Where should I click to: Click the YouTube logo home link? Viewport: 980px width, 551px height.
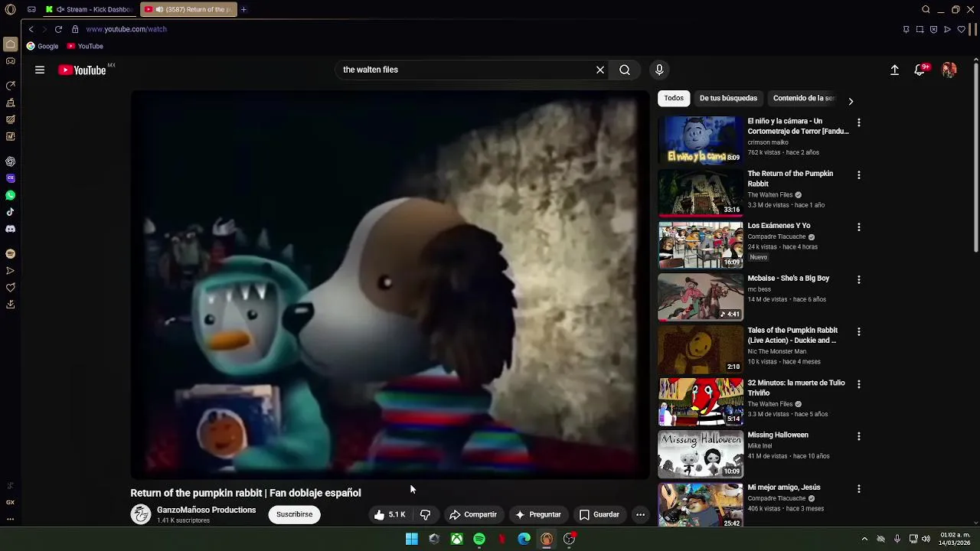pos(82,70)
